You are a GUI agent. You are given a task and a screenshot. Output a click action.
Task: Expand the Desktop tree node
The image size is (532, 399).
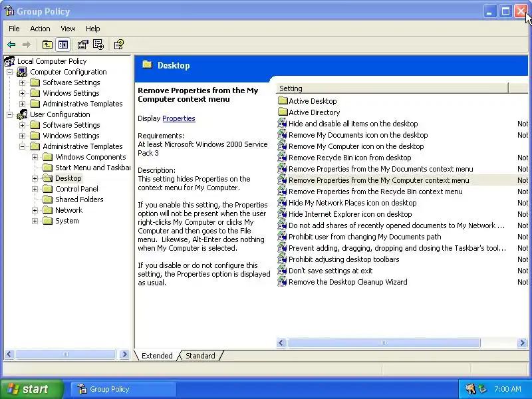click(35, 178)
